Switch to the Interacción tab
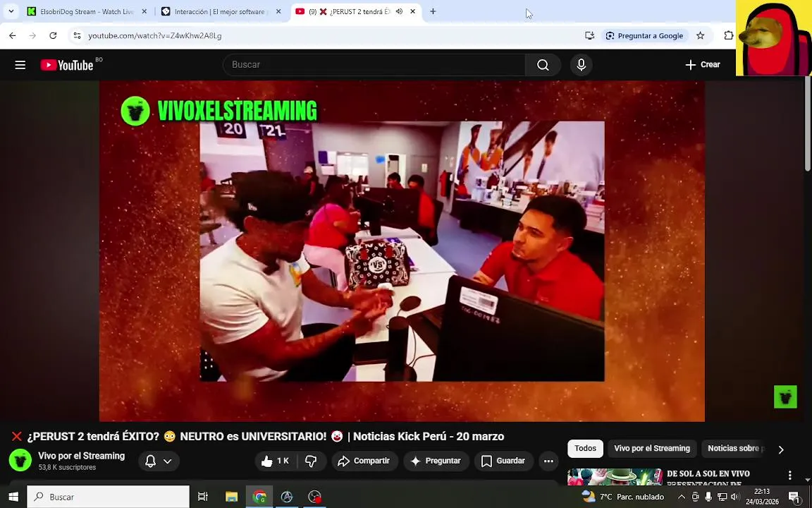The height and width of the screenshot is (508, 812). [x=221, y=11]
